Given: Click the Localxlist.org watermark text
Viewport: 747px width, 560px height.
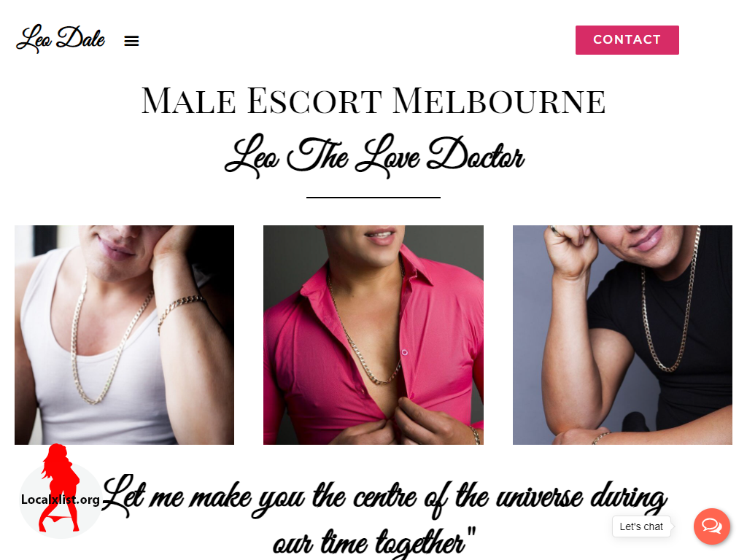Looking at the screenshot, I should [x=61, y=499].
